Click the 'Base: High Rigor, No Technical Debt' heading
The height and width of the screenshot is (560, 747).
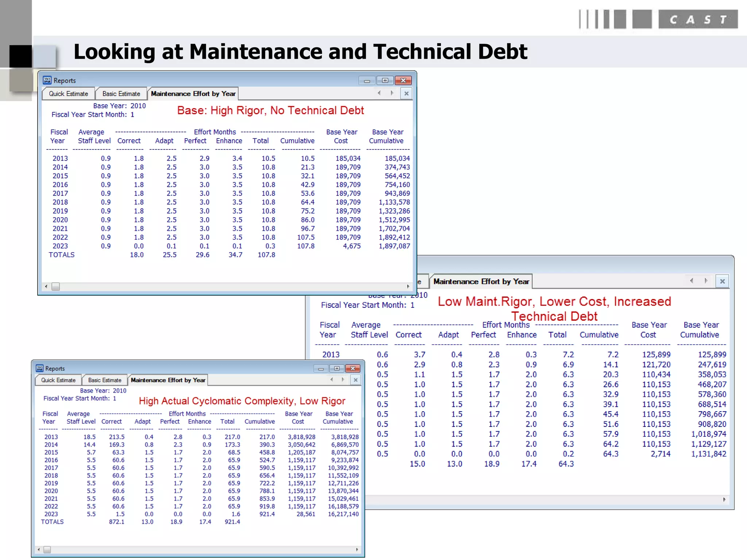pyautogui.click(x=270, y=110)
